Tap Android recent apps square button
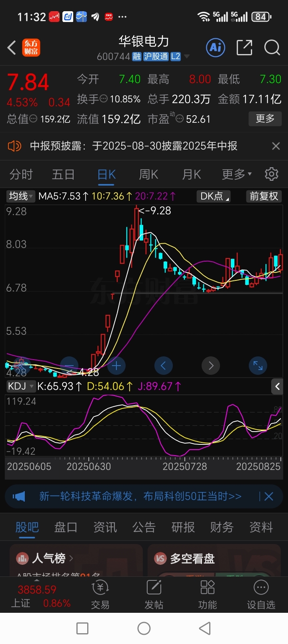Image resolution: width=288 pixels, height=644 pixels. tap(82, 628)
